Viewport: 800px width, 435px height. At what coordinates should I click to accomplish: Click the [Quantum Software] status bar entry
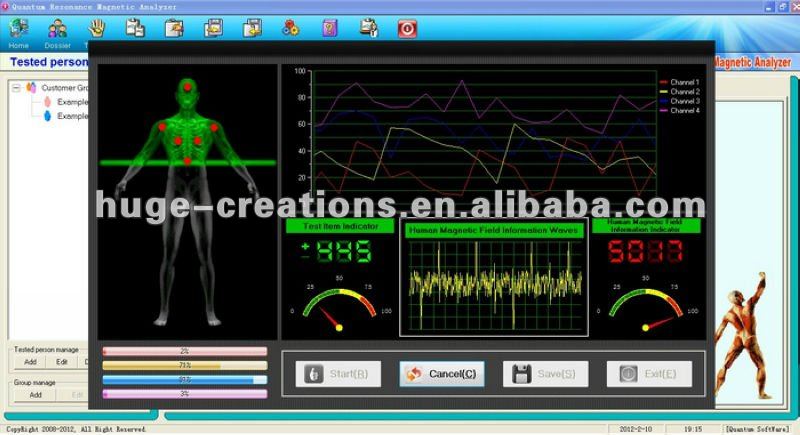758,429
